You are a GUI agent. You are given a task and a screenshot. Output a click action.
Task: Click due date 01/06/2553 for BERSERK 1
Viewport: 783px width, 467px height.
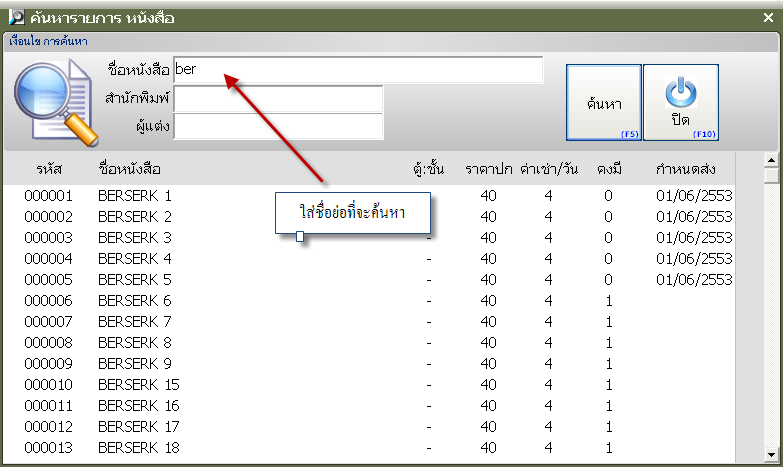(694, 196)
